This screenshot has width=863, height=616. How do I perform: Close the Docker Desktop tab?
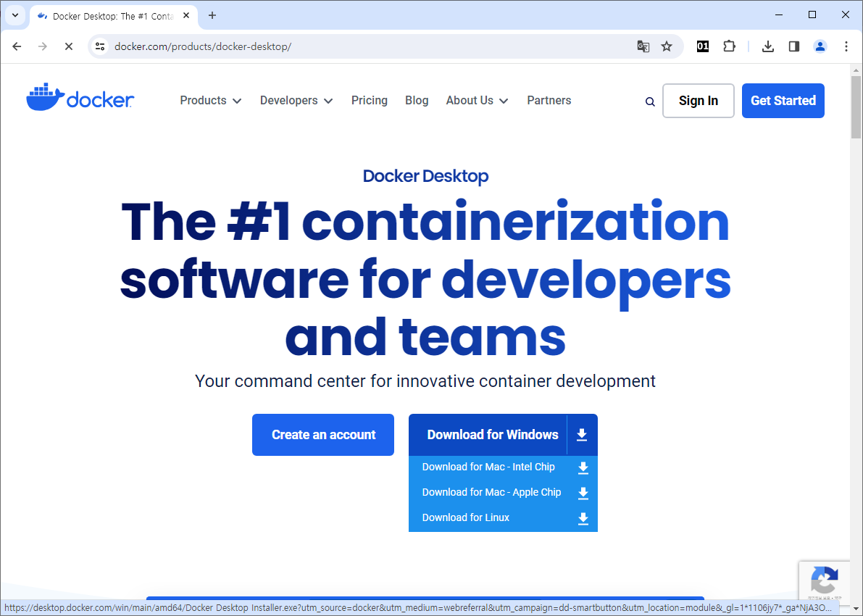(x=186, y=15)
